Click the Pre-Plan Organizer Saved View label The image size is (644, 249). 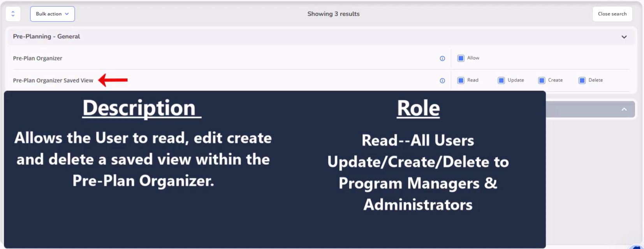point(53,81)
